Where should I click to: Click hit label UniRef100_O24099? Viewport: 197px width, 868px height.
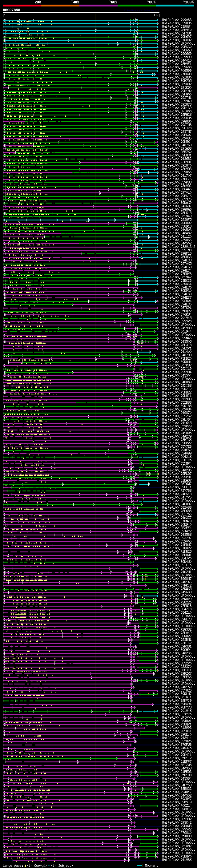tap(177, 454)
